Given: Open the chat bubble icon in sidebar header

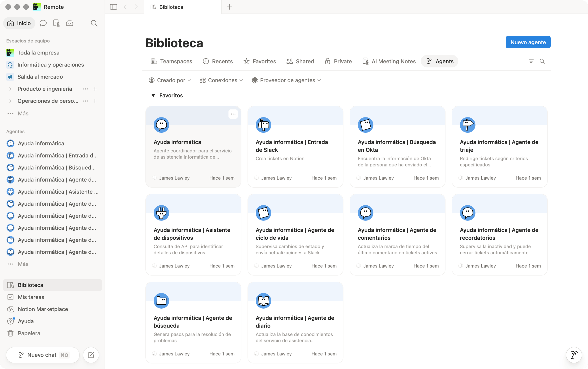Looking at the screenshot, I should point(43,23).
